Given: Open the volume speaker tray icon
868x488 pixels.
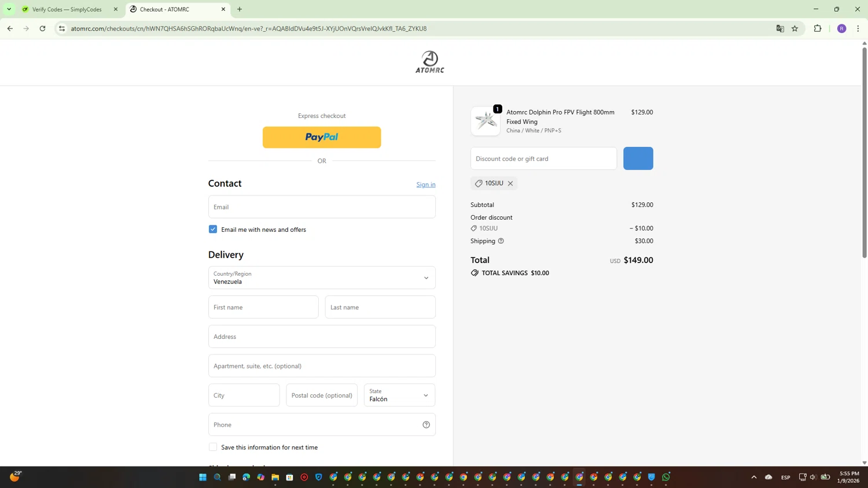Looking at the screenshot, I should pyautogui.click(x=813, y=477).
